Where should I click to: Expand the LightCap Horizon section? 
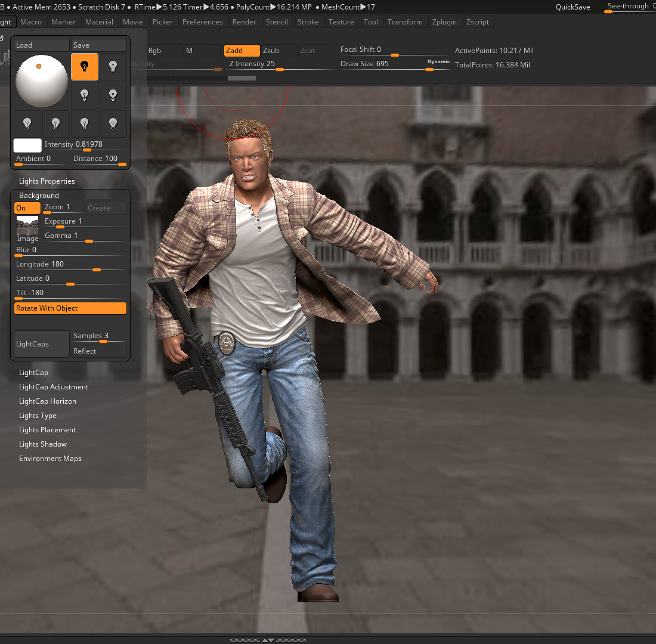click(x=48, y=401)
